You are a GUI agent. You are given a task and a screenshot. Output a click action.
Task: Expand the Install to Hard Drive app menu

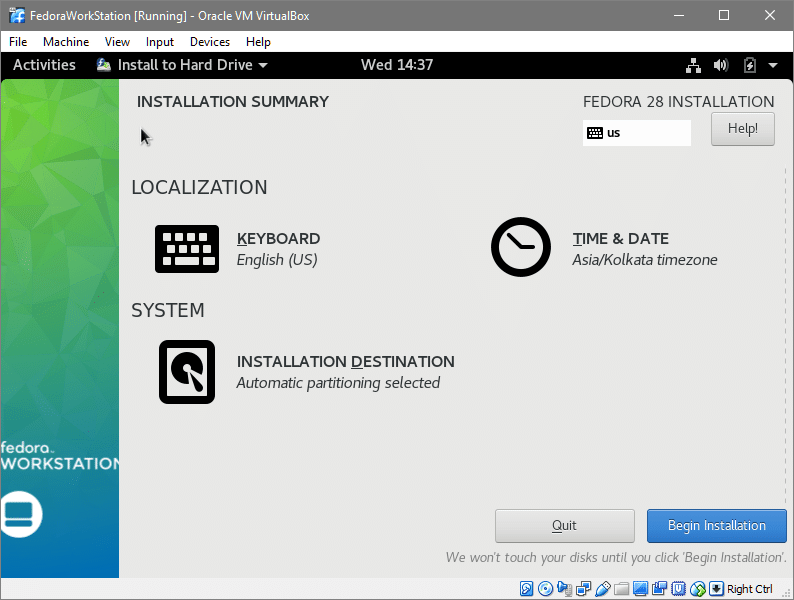coord(182,65)
